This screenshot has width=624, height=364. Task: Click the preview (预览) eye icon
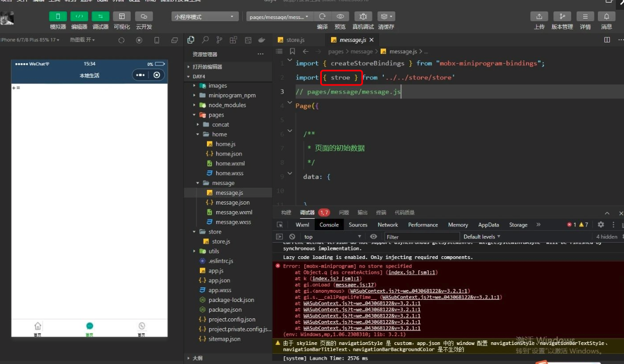point(340,16)
